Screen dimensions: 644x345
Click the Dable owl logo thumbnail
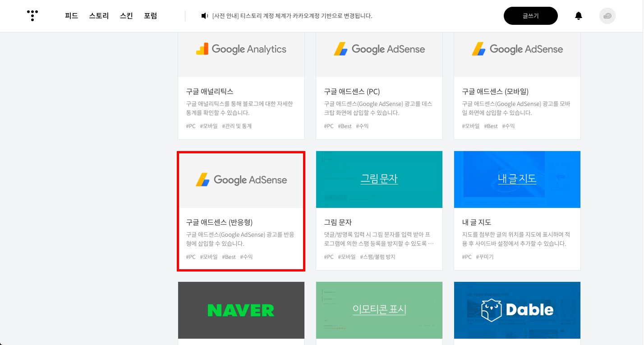tap(517, 310)
